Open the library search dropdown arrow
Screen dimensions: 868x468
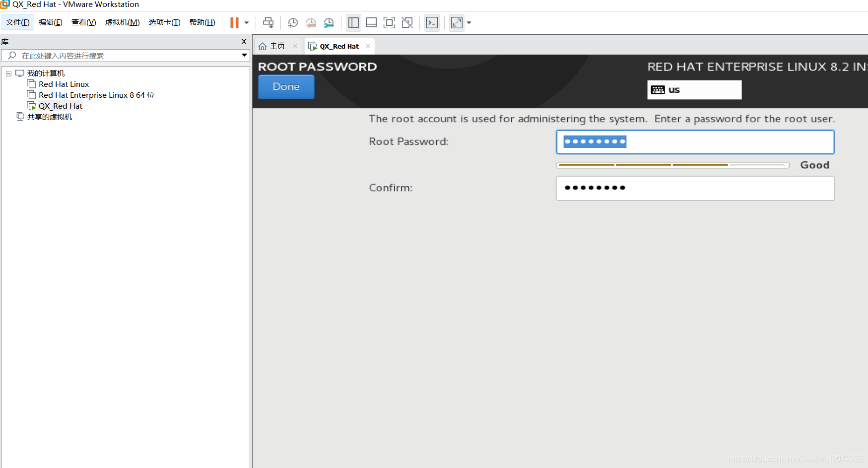click(x=244, y=55)
